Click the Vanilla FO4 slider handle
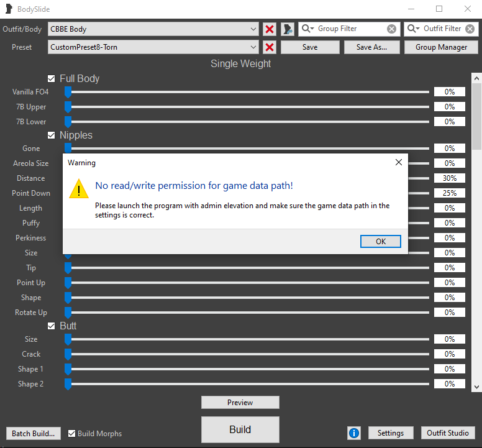Image resolution: width=482 pixels, height=448 pixels. tap(68, 92)
